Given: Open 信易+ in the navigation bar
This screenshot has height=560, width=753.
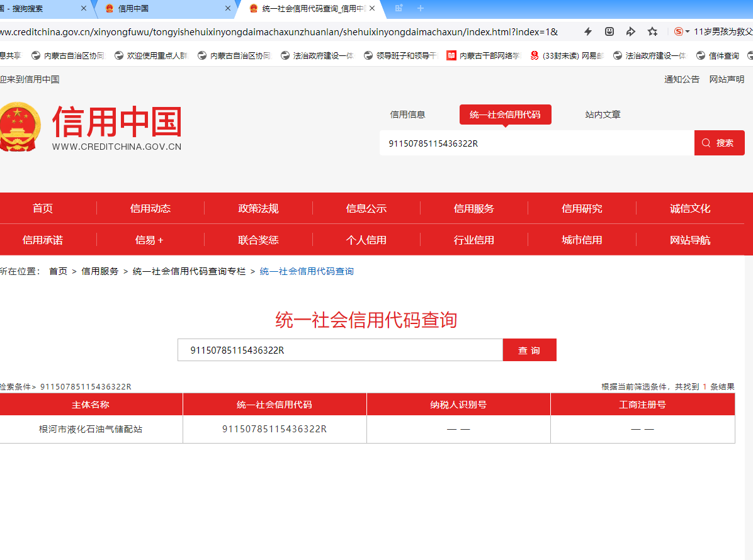Looking at the screenshot, I should pyautogui.click(x=149, y=240).
